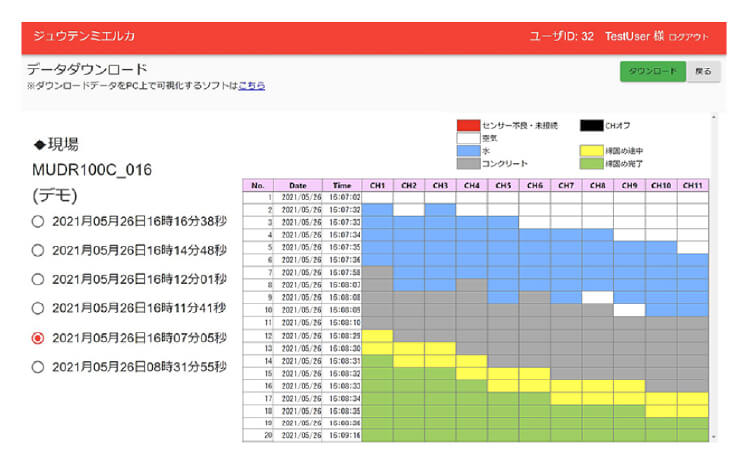This screenshot has height=470, width=750.
Task: Choose the 16時12分01秒 dataset radio
Action: 38,279
